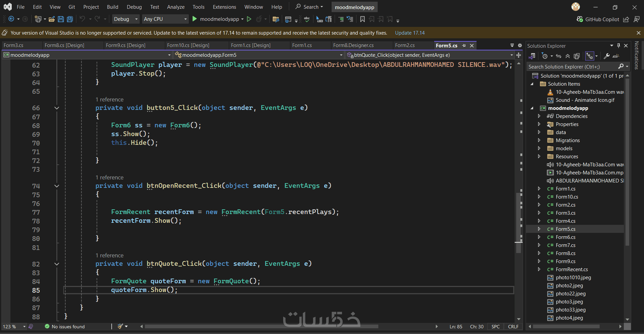Start debugging with green play arrow
Viewport: 644px width, 334px height.
click(194, 19)
